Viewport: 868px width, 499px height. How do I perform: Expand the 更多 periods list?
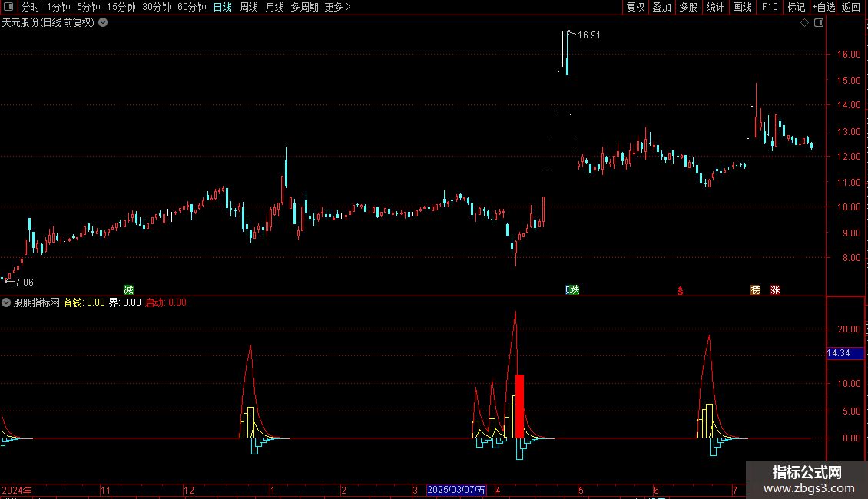[x=338, y=7]
